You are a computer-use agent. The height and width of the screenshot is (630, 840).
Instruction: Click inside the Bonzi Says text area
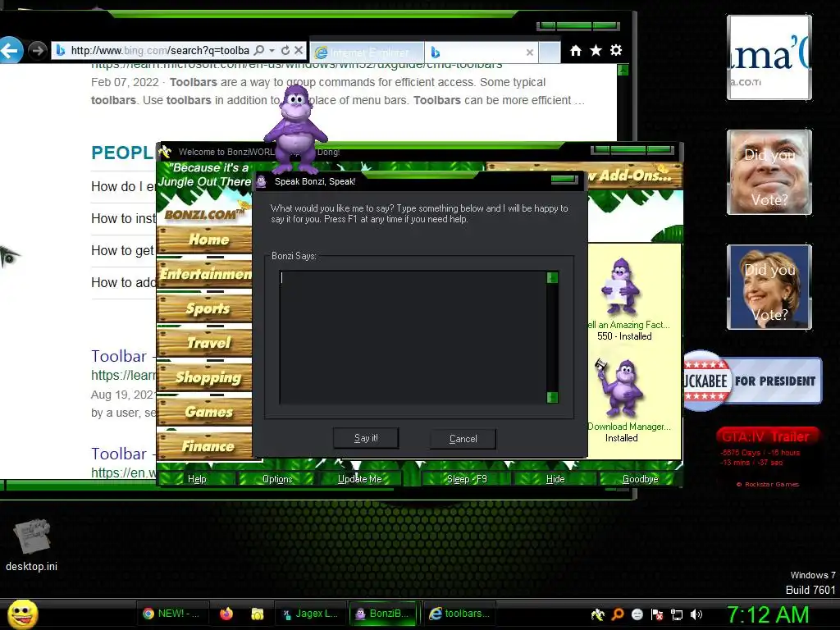[x=413, y=337]
